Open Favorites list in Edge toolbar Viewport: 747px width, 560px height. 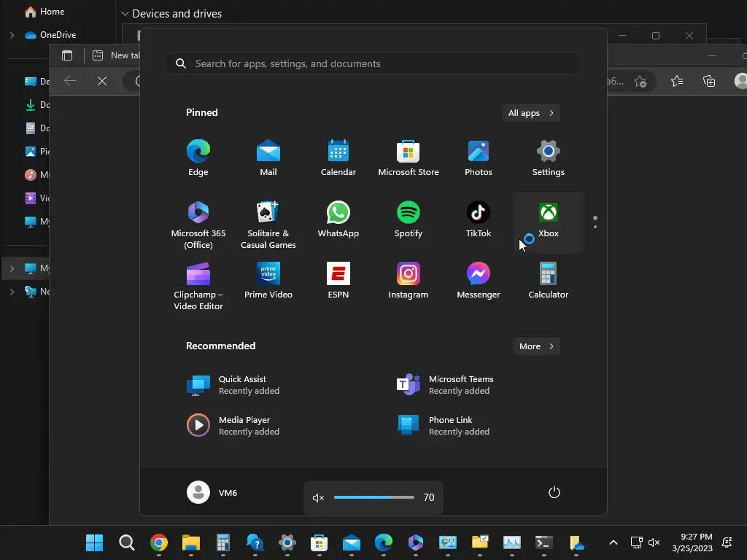677,82
